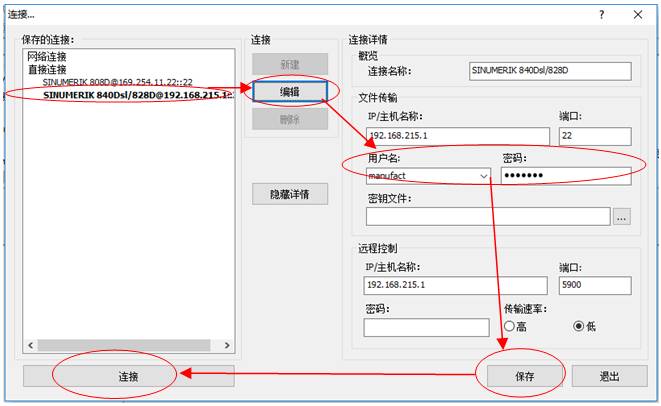Image resolution: width=661 pixels, height=406 pixels.
Task: Click the ? help button in title bar
Action: point(602,15)
